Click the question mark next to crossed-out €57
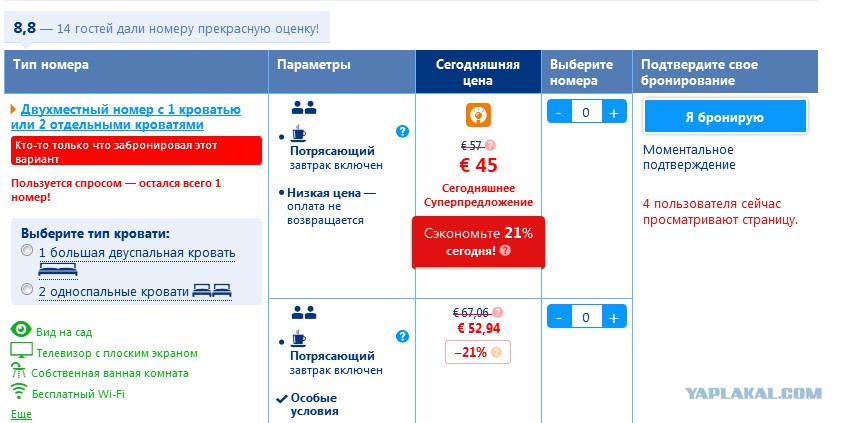 pyautogui.click(x=491, y=145)
